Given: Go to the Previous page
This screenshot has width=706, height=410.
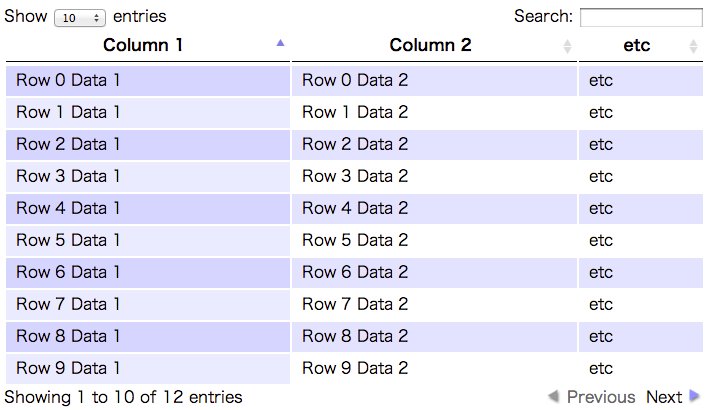Looking at the screenshot, I should point(600,397).
